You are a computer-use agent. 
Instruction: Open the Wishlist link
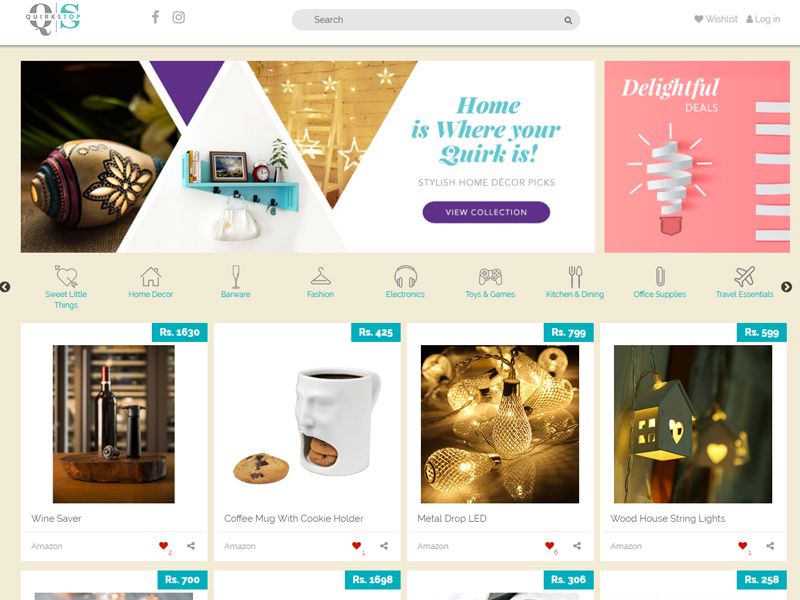(716, 19)
